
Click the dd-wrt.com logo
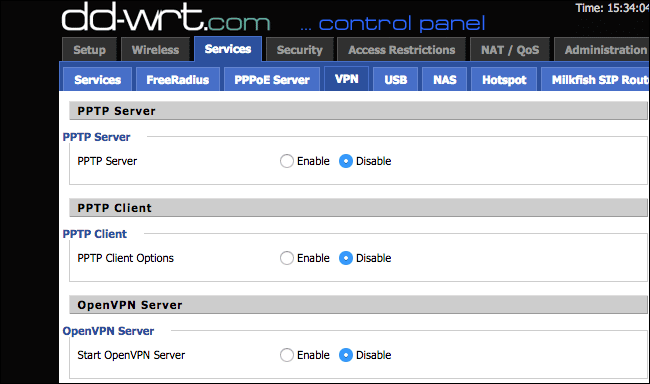[166, 17]
